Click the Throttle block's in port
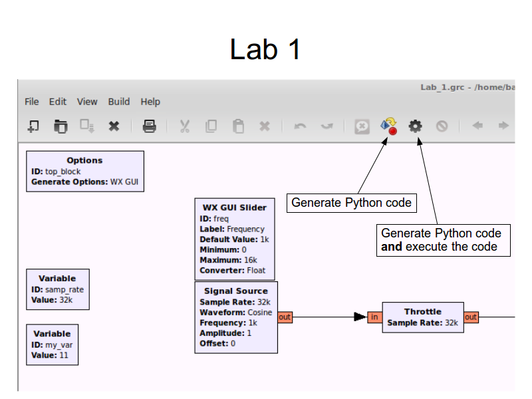This screenshot has height=399, width=532. pos(374,317)
